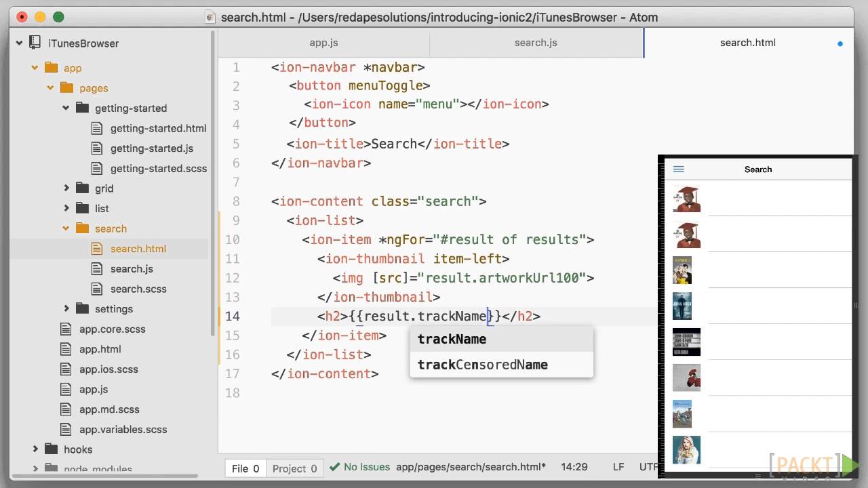Click the getting-started folder icon
This screenshot has width=868, height=488.
point(83,108)
